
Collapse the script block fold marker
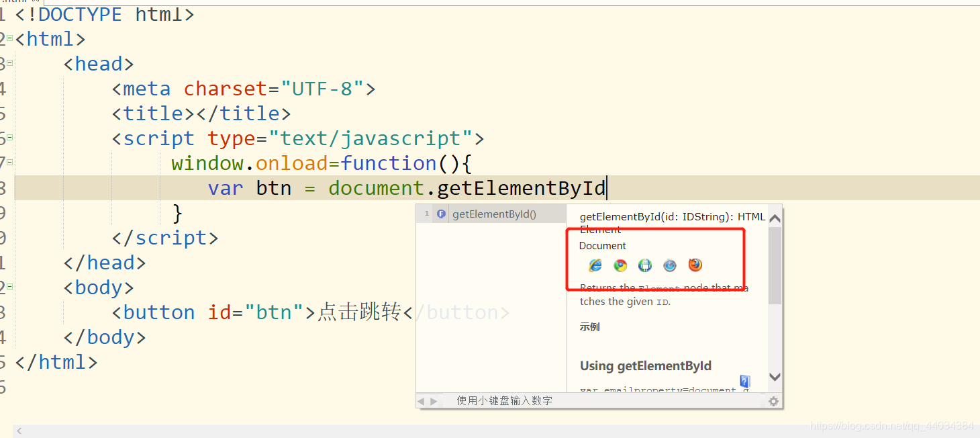(9, 136)
